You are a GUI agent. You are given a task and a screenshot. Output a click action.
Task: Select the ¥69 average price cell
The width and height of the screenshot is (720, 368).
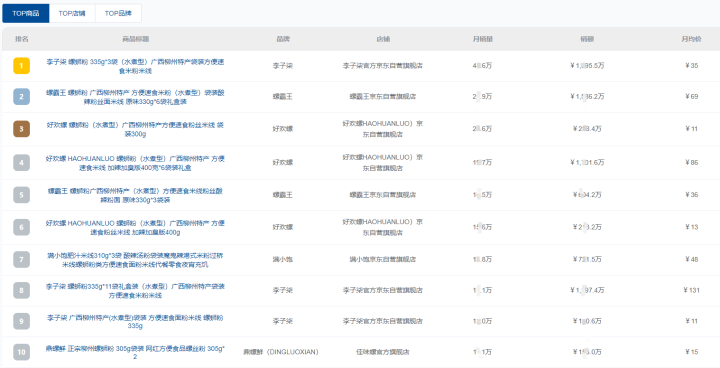coord(691,96)
